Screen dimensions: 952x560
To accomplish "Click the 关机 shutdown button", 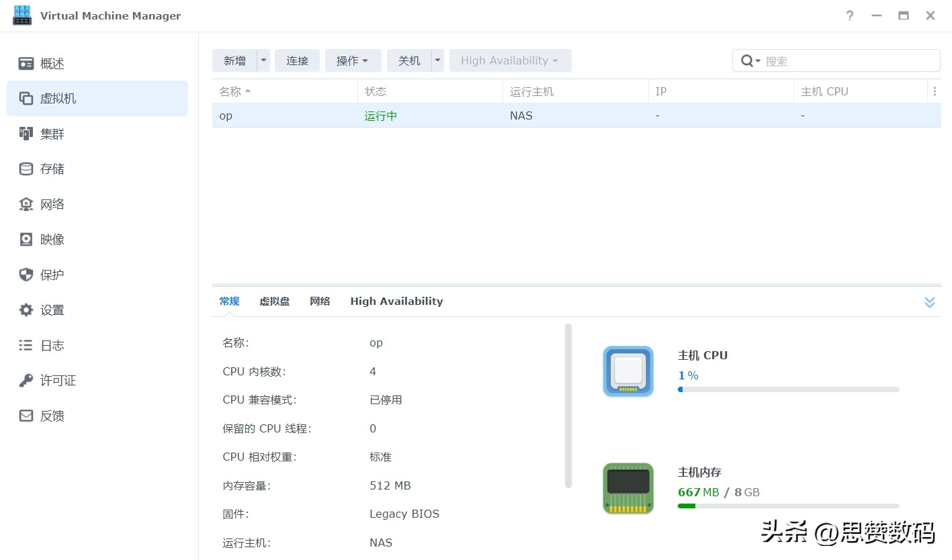I will pos(408,60).
